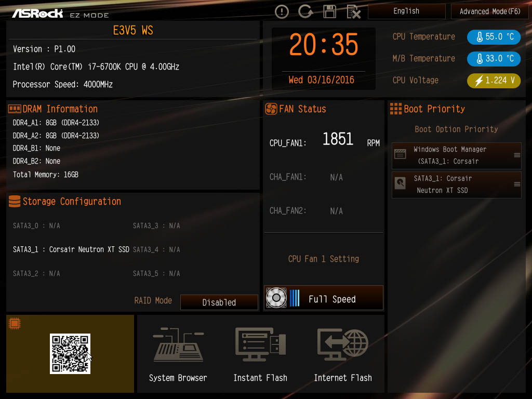Viewport: 532px width, 399px height.
Task: Click the Boot Priority grid icon
Action: tap(395, 109)
